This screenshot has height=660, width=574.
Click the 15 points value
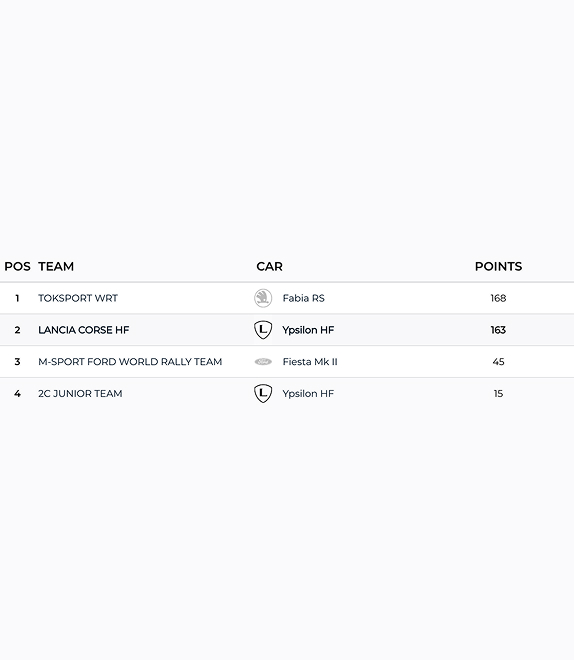(x=498, y=394)
